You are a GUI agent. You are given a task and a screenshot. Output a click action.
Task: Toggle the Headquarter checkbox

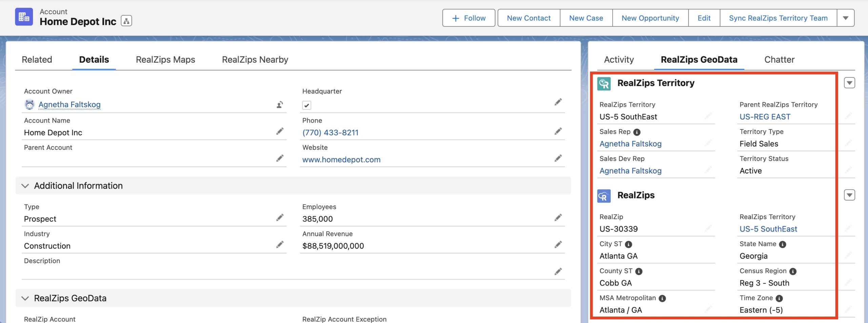point(307,105)
